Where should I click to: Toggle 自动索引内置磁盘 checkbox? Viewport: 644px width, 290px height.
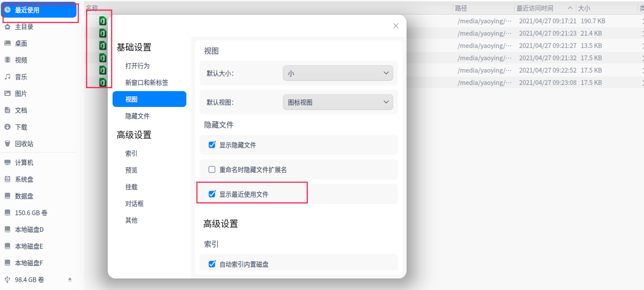212,264
